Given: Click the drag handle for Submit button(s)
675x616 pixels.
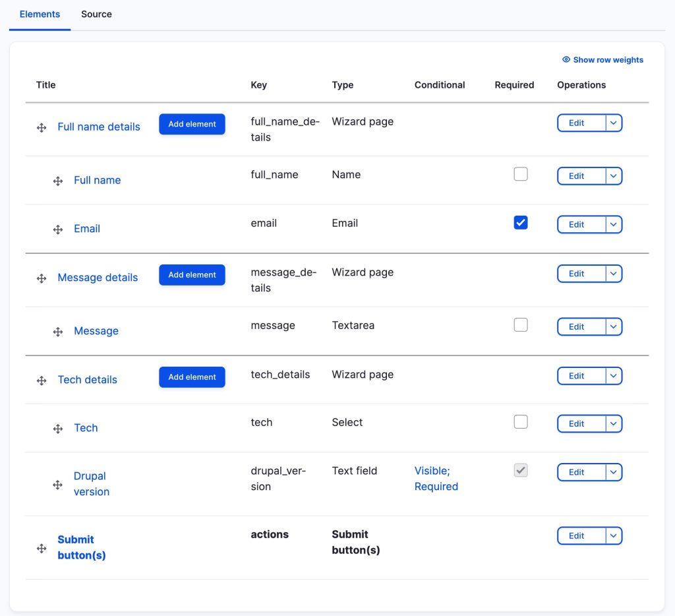Looking at the screenshot, I should [x=42, y=548].
